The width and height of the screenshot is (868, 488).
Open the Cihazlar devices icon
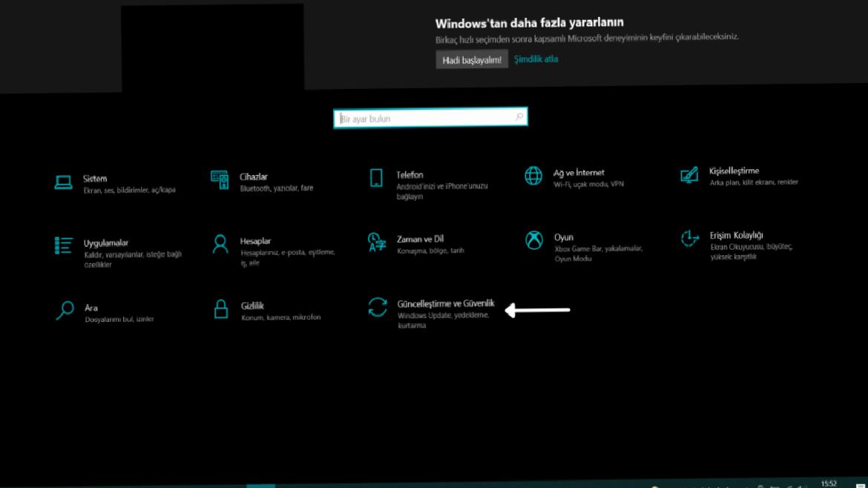tap(220, 179)
